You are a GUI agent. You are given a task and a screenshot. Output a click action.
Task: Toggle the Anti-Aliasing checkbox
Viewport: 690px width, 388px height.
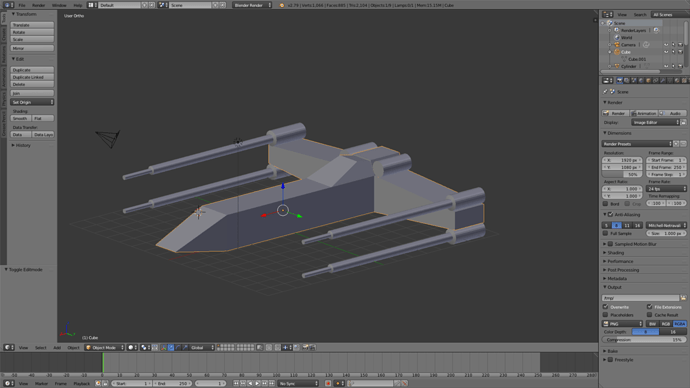[610, 215]
